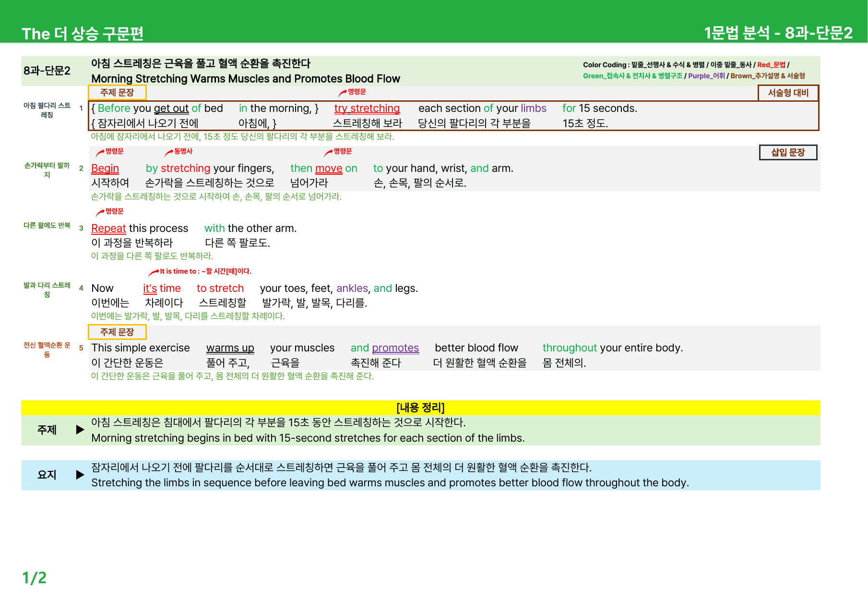The height and width of the screenshot is (614, 868).
Task: Click the 'Color Coding' legend label
Action: (x=605, y=65)
